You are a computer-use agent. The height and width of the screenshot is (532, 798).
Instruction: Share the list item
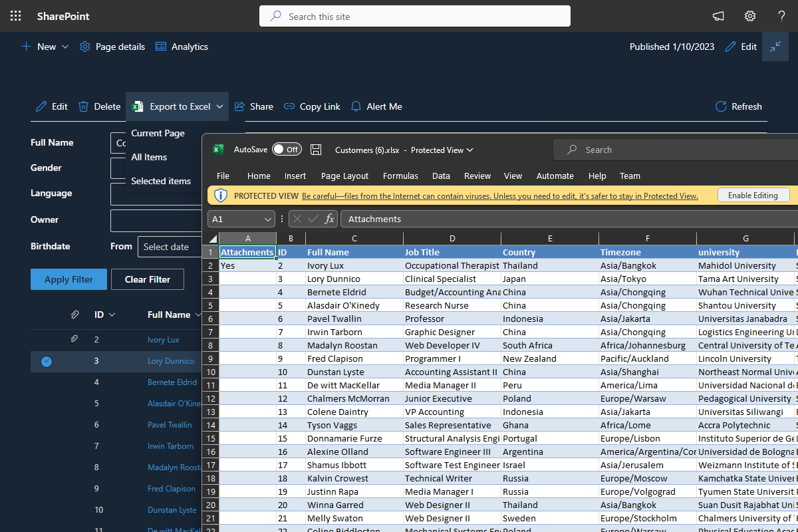[x=254, y=106]
